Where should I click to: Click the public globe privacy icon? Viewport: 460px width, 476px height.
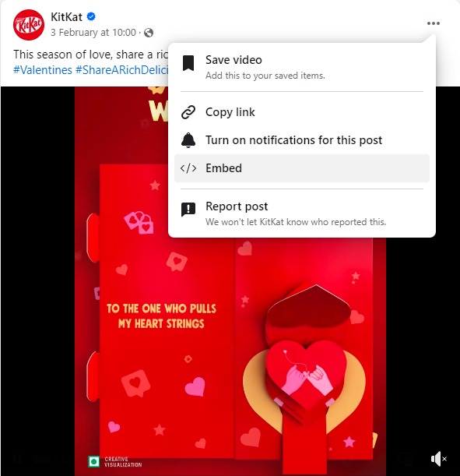(x=149, y=33)
